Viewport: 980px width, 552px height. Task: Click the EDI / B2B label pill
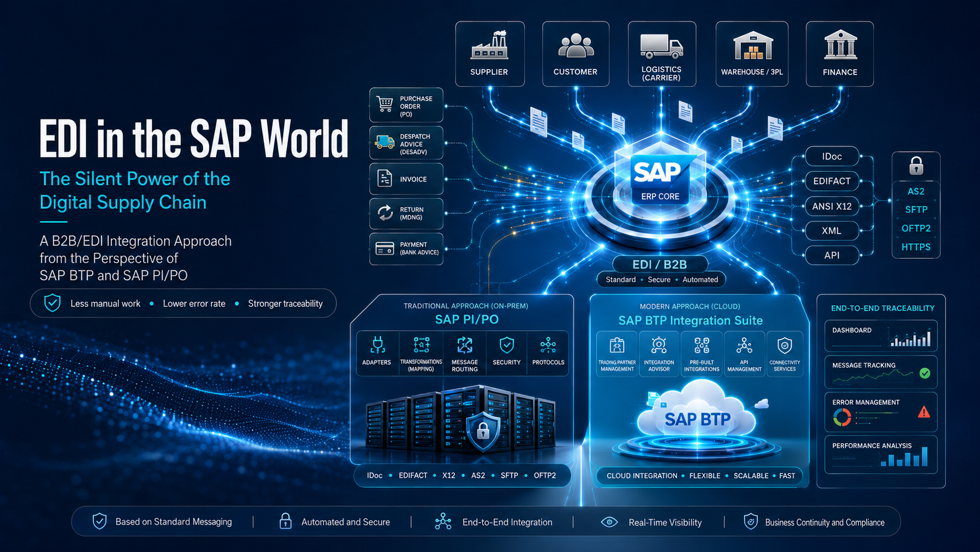[x=660, y=265]
